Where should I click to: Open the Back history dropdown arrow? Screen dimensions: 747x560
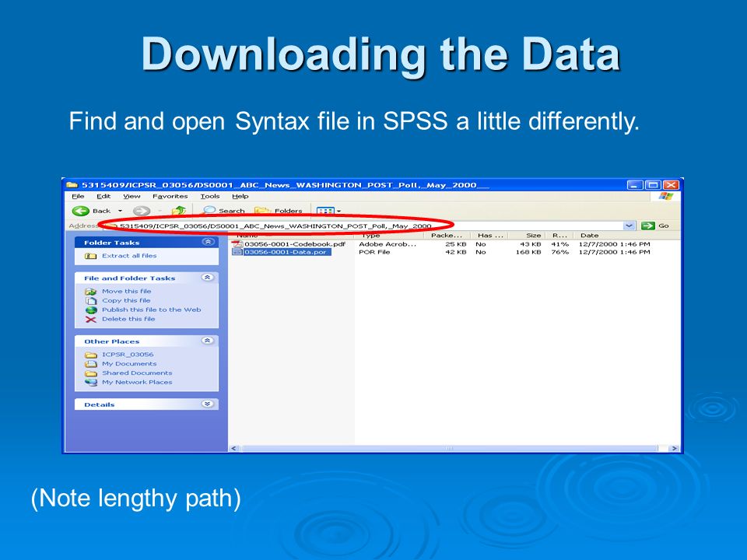[x=120, y=211]
